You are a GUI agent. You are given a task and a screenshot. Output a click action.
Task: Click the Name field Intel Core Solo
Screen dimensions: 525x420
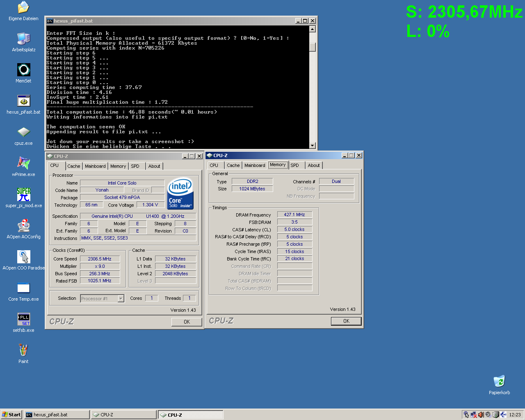coord(122,183)
